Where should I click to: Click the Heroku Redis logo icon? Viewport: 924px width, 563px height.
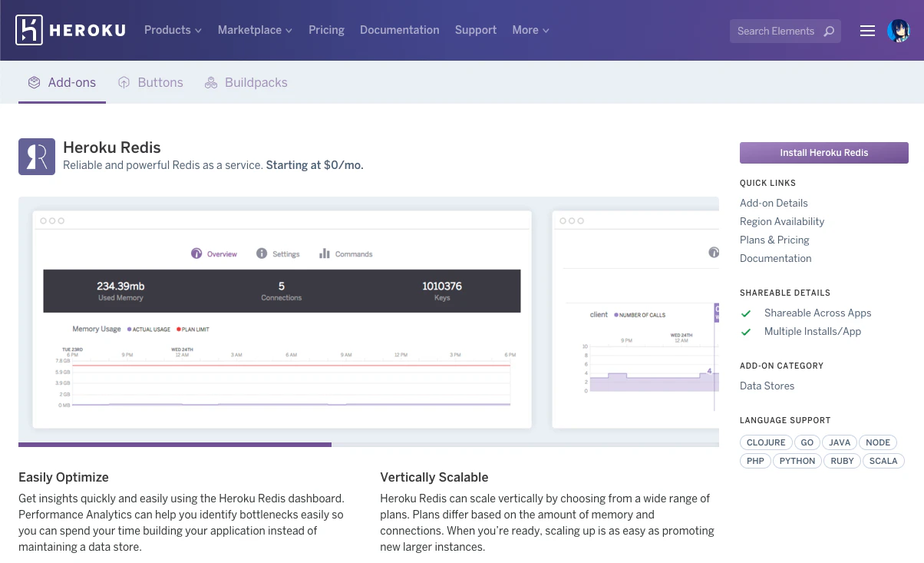click(37, 157)
